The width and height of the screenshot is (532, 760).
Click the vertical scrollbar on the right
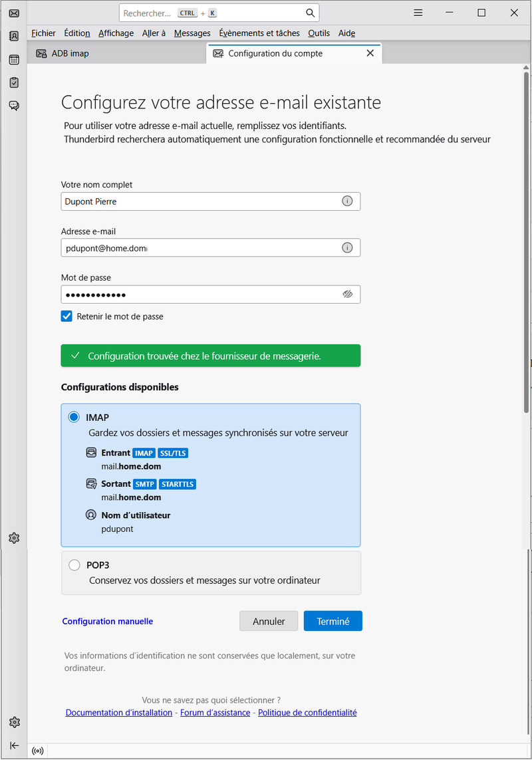click(526, 266)
